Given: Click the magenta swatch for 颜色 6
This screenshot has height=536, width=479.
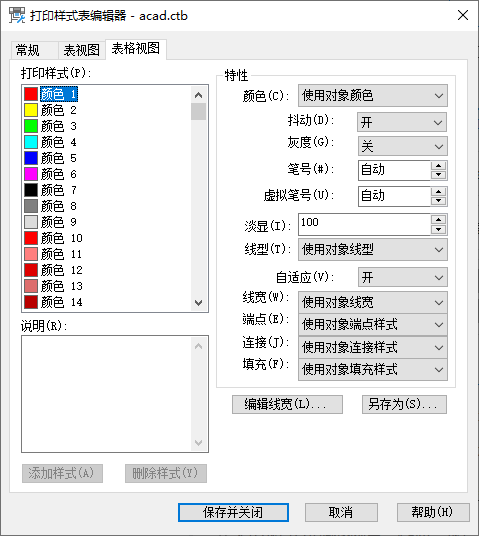Looking at the screenshot, I should click(x=31, y=174).
